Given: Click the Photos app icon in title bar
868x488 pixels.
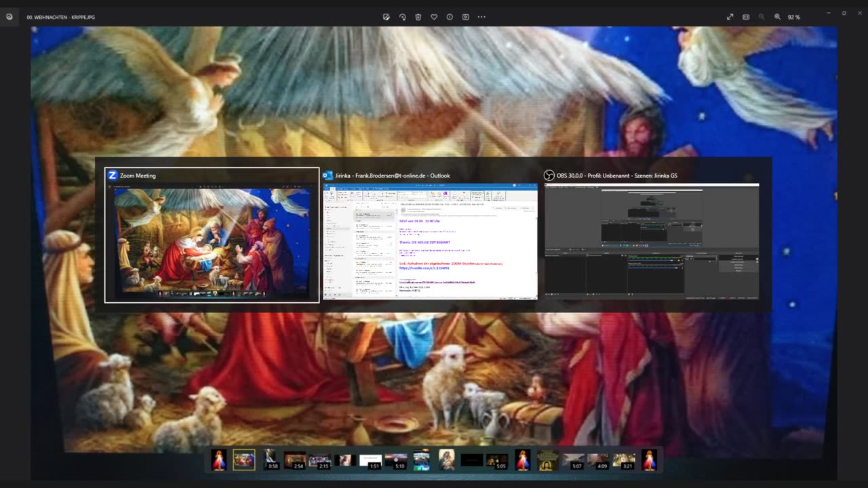Looking at the screenshot, I should [x=9, y=16].
